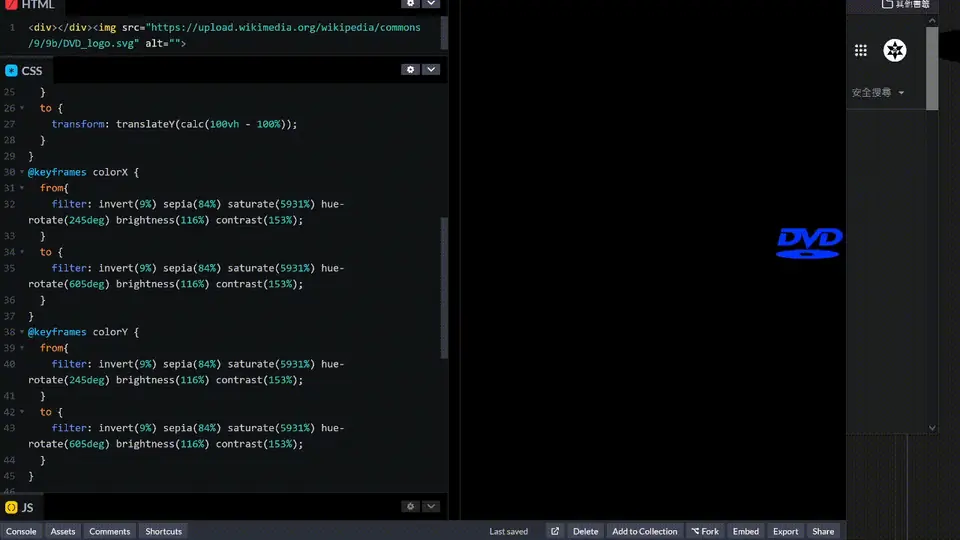Image resolution: width=960 pixels, height=540 pixels.
Task: Open HTML panel chevron menu
Action: 431,3
